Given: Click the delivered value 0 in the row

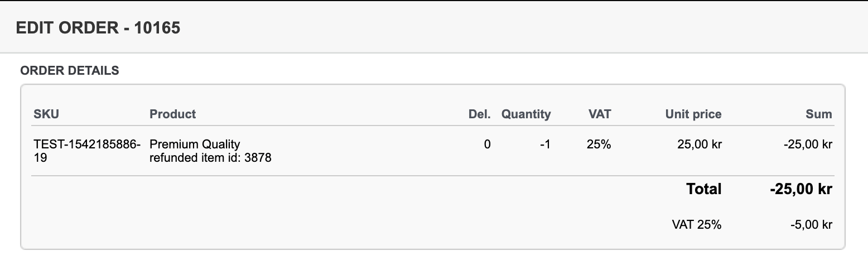Looking at the screenshot, I should click(x=487, y=145).
